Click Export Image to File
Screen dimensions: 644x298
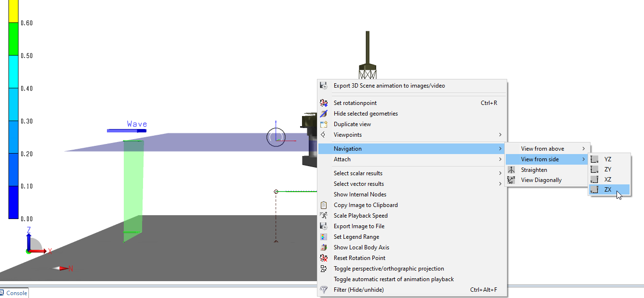coord(359,226)
